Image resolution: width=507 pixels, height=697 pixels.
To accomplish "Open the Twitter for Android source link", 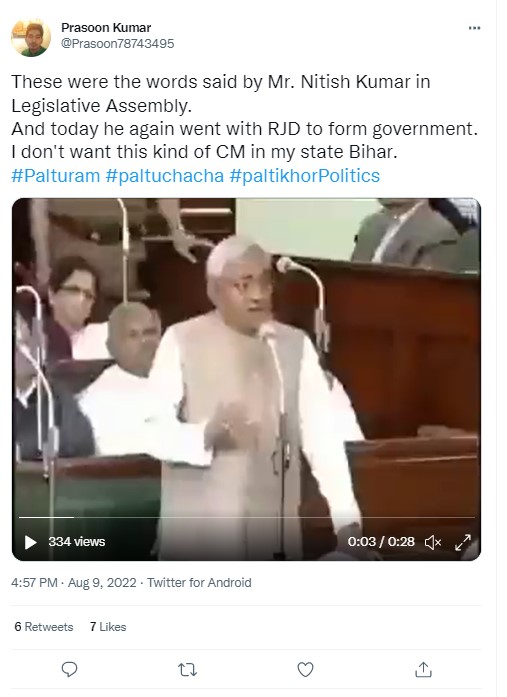I will (x=199, y=582).
